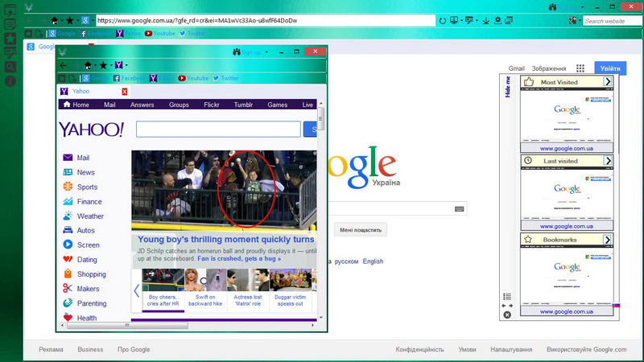Click the left sidebar notes pencil icon
The image size is (644, 362).
pyautogui.click(x=10, y=24)
